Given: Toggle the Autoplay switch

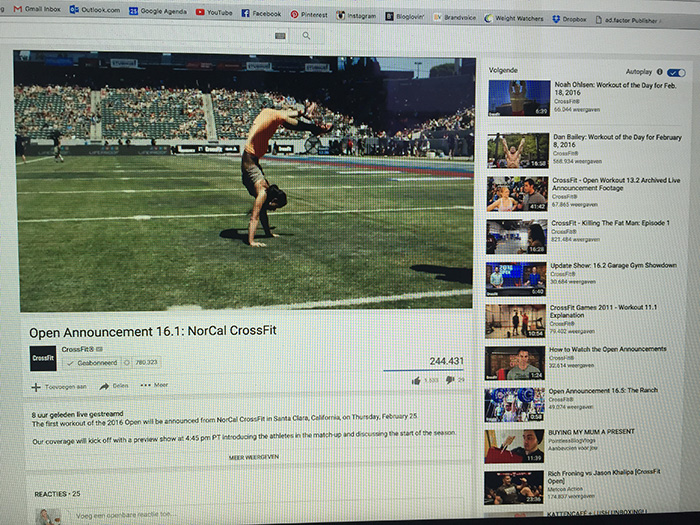Looking at the screenshot, I should (x=676, y=72).
